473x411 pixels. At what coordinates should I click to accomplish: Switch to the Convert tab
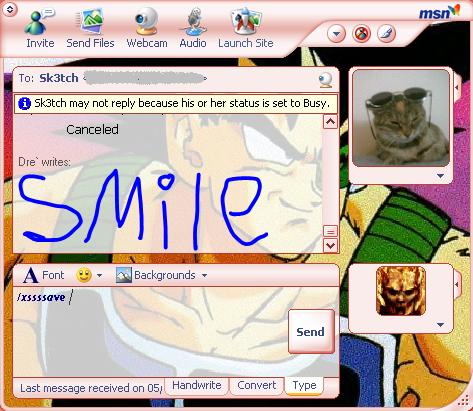(257, 385)
